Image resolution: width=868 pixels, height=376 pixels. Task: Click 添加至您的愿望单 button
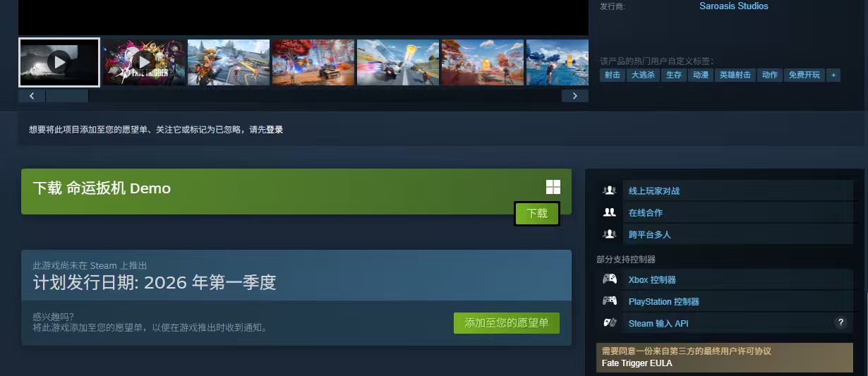pyautogui.click(x=506, y=323)
